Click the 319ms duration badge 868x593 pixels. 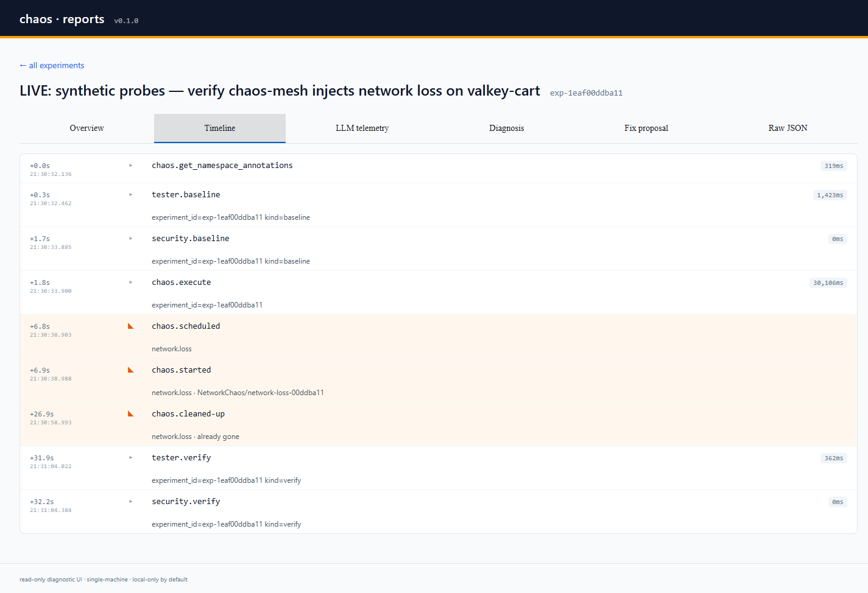pos(833,166)
